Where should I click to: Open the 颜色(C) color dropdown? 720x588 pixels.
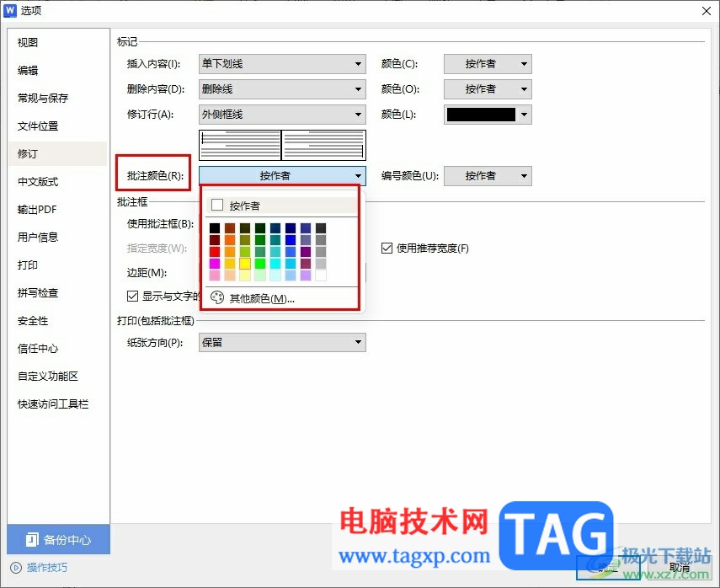click(x=488, y=64)
